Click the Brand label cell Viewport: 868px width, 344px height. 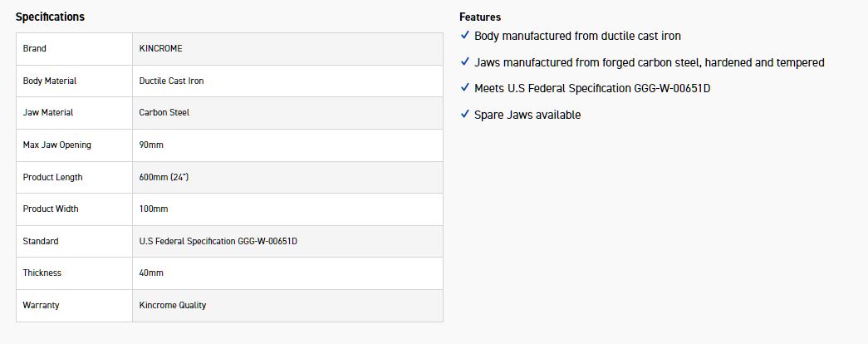tap(35, 48)
